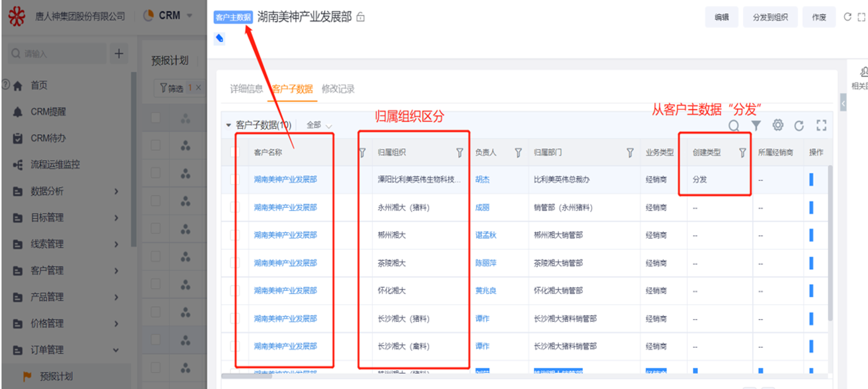Tick checkbox of 郴州湘大 row
Viewport: 868px width, 389px height.
(x=235, y=235)
